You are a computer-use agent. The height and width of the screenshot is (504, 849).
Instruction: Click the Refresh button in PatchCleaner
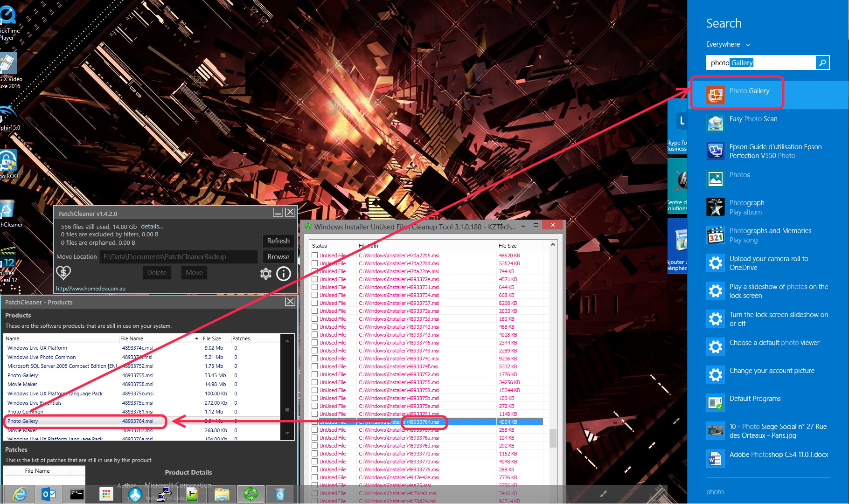click(278, 241)
